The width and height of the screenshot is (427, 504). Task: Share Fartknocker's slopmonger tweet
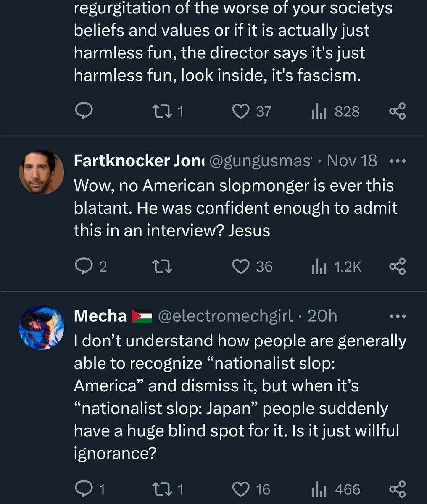[x=397, y=267]
